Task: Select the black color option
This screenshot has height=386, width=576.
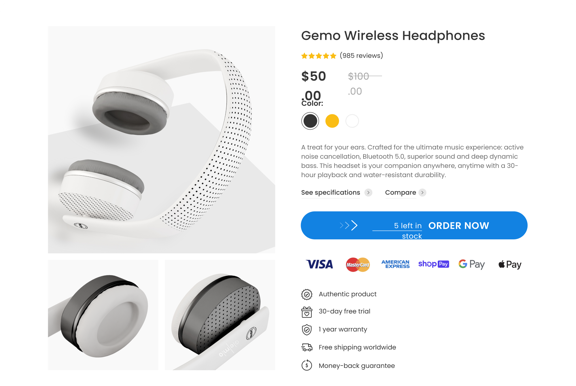Action: (310, 121)
